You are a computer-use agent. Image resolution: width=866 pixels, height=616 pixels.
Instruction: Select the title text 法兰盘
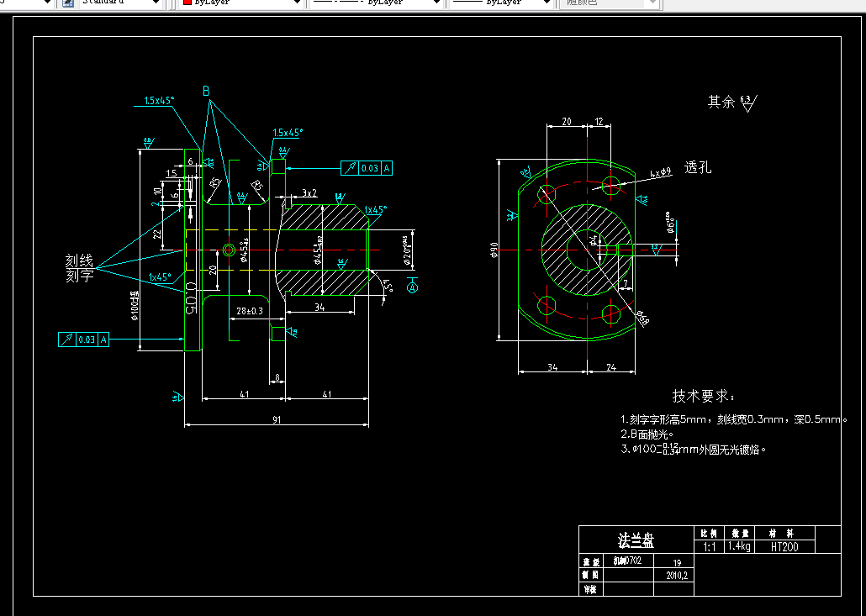(636, 540)
